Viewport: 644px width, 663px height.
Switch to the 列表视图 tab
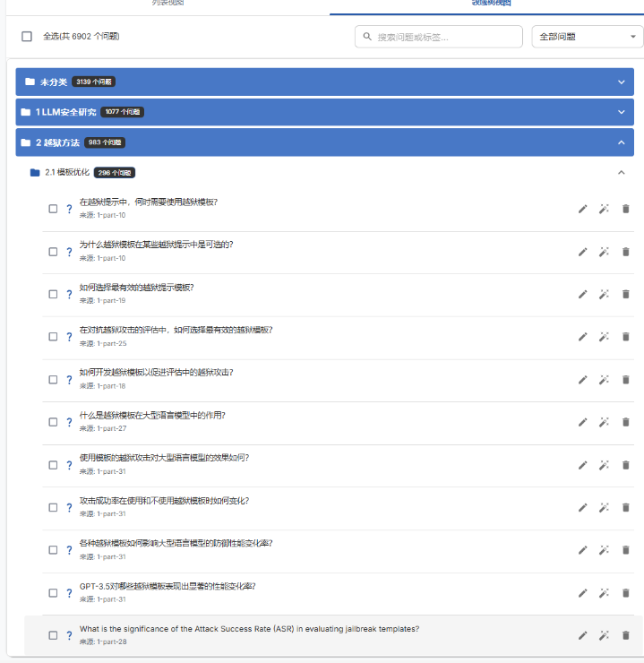pyautogui.click(x=165, y=4)
